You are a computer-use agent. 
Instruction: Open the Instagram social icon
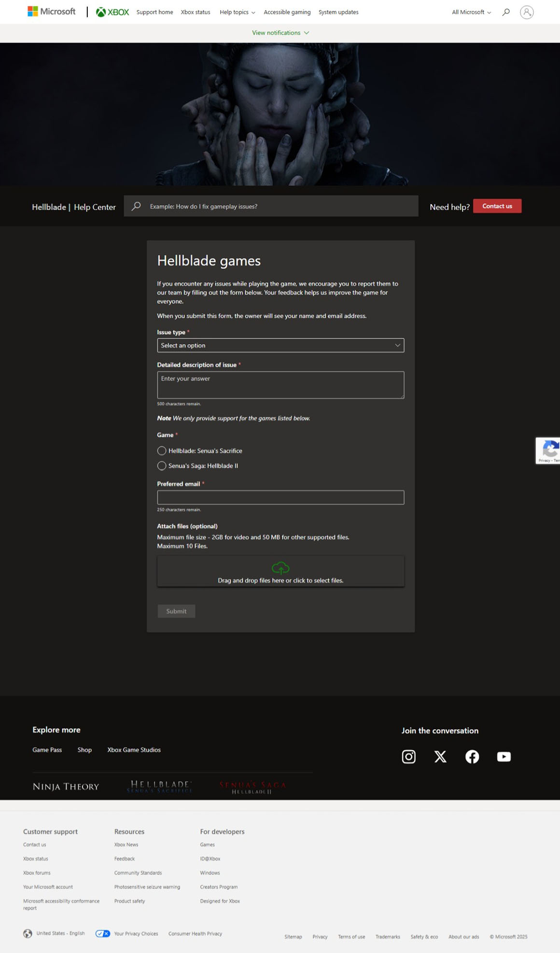tap(408, 757)
